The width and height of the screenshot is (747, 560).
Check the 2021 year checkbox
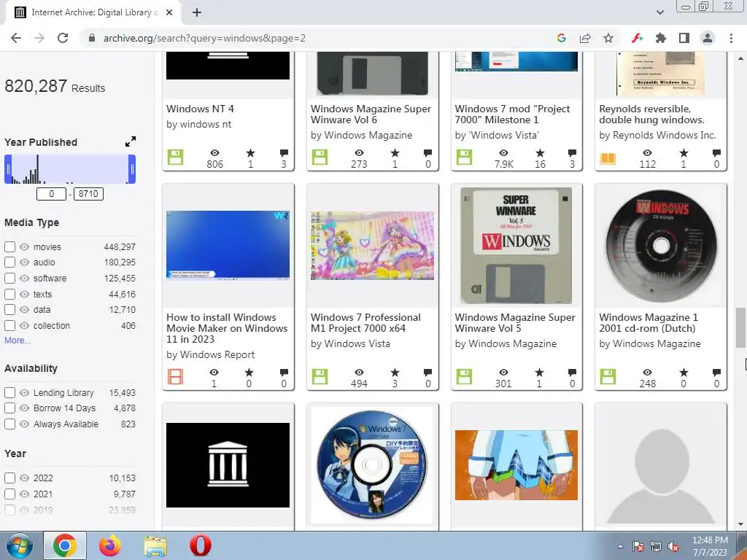pos(9,494)
